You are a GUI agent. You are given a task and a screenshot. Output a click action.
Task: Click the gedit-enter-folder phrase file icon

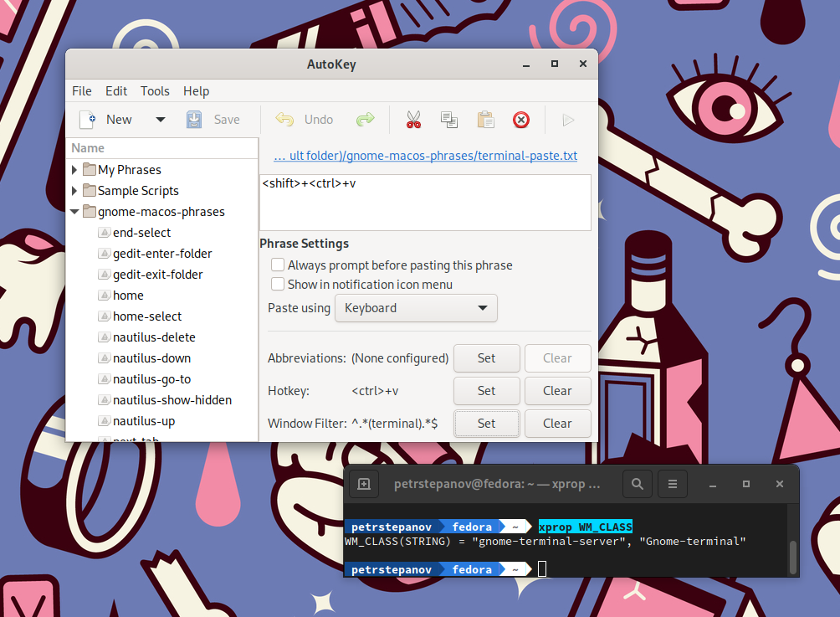point(105,254)
